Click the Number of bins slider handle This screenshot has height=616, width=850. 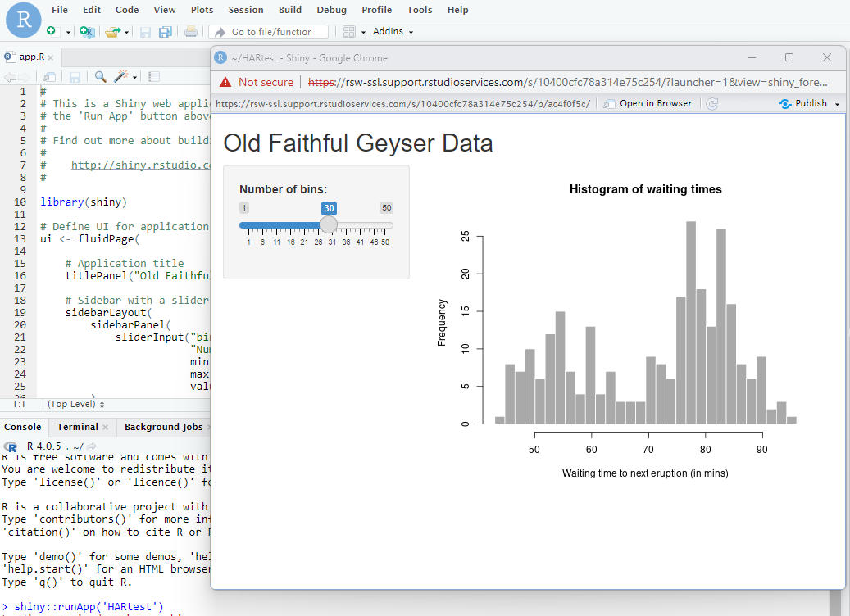click(329, 224)
